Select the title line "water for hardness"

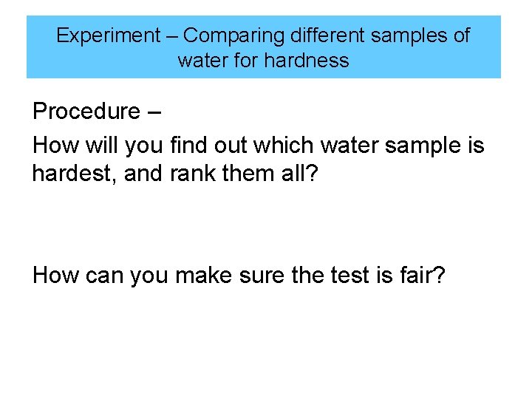click(264, 61)
